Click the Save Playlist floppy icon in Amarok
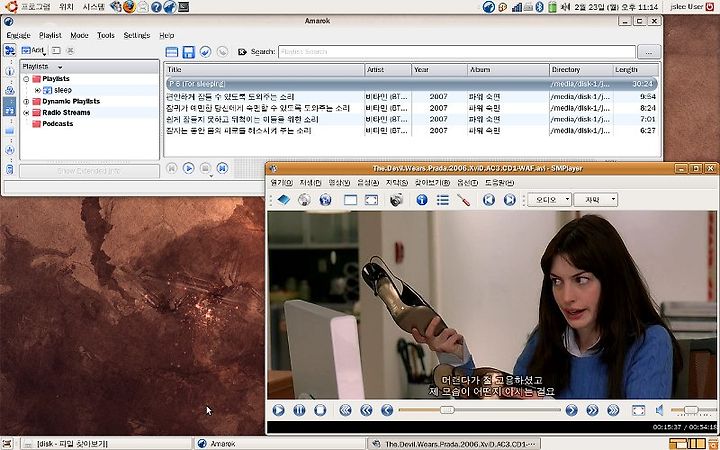Viewport: 720px width, 450px height. 188,52
